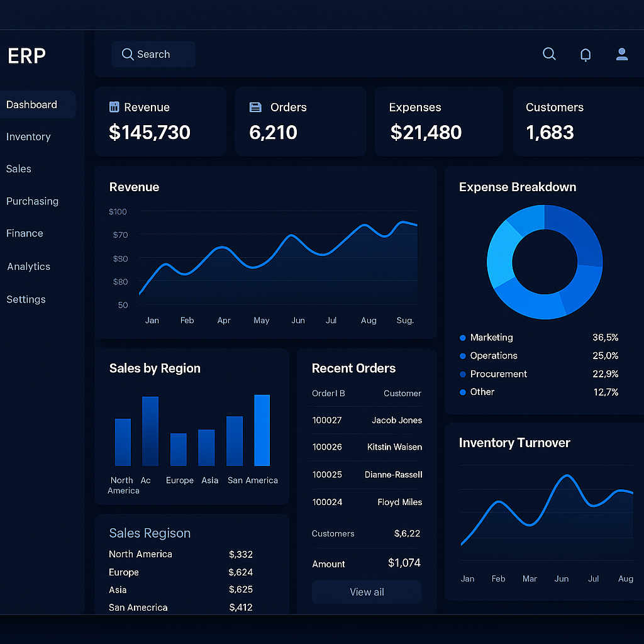
Task: Select the Dashboard sidebar item
Action: tap(32, 104)
